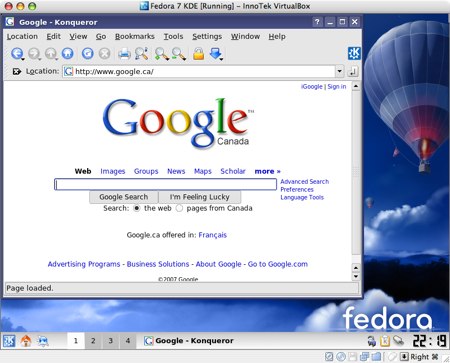Click the "more »" link

tap(268, 171)
